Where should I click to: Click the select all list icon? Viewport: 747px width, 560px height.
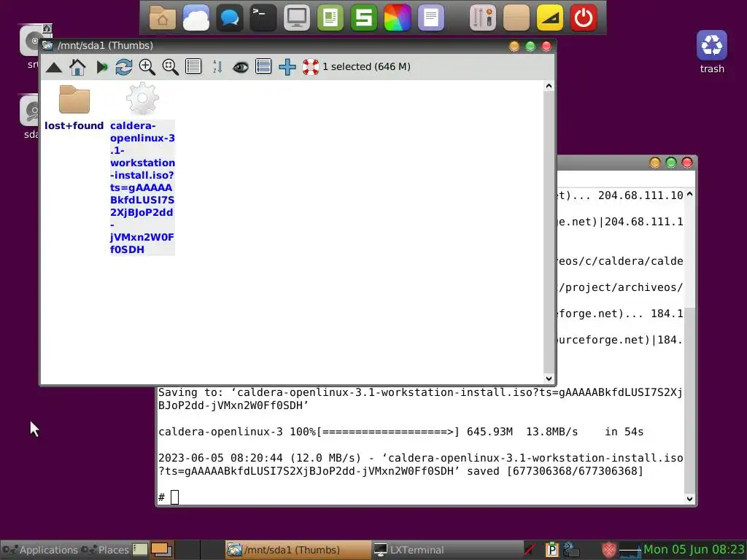click(x=263, y=66)
